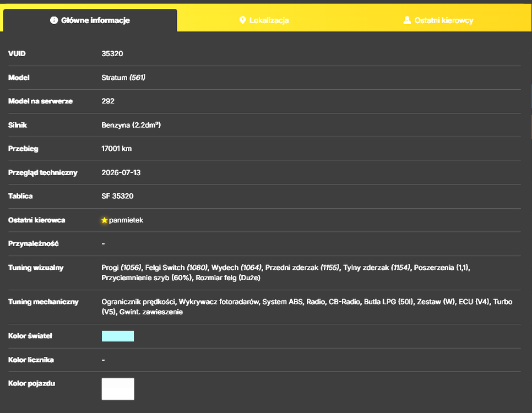Viewport: 532px width, 413px height.
Task: Select the ECU (V4) entry
Action: click(x=474, y=302)
